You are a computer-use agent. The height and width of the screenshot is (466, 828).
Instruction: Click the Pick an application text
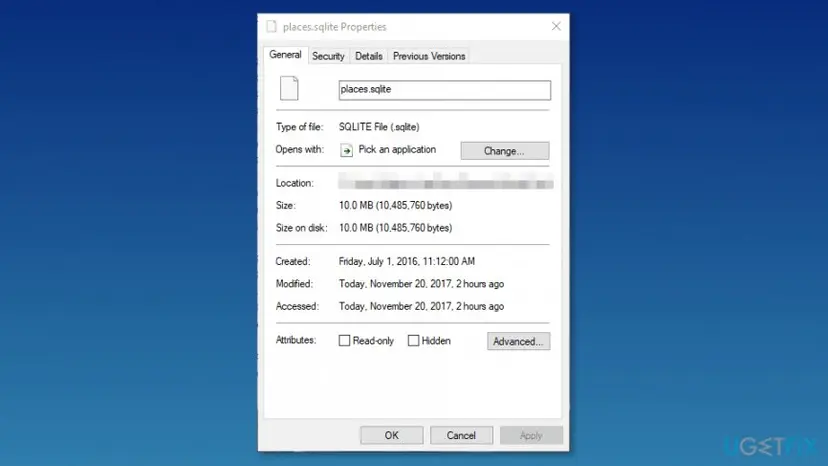tap(397, 150)
